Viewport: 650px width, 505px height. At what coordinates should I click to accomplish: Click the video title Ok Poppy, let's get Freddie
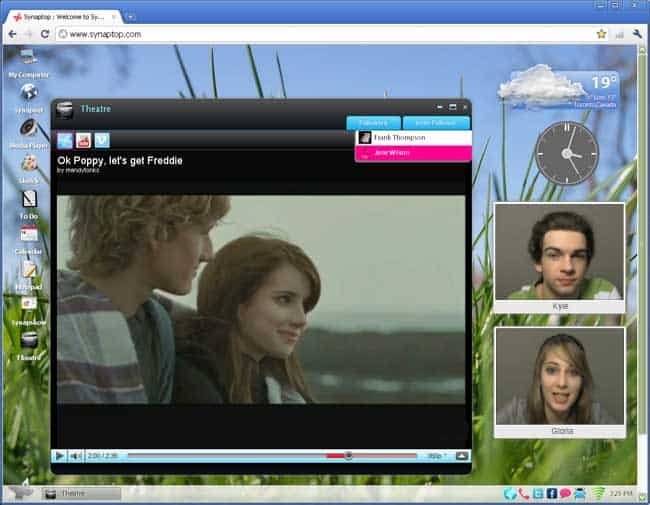pos(120,160)
